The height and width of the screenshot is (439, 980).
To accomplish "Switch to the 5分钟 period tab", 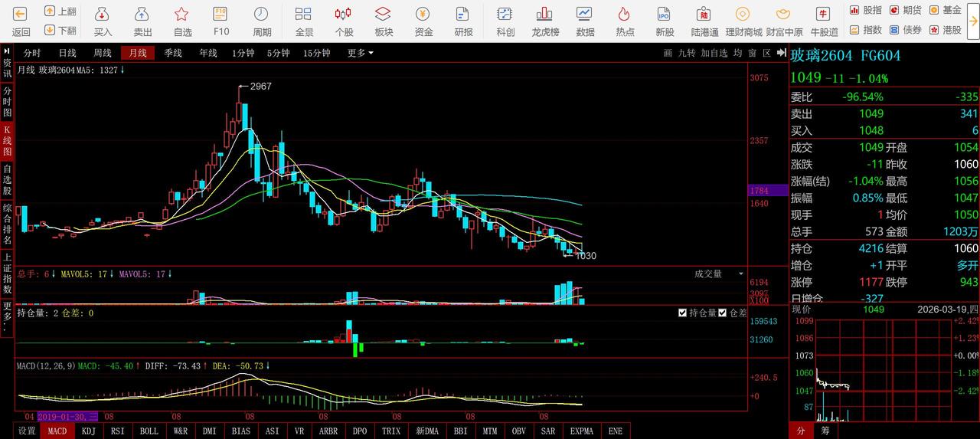I will pyautogui.click(x=279, y=53).
